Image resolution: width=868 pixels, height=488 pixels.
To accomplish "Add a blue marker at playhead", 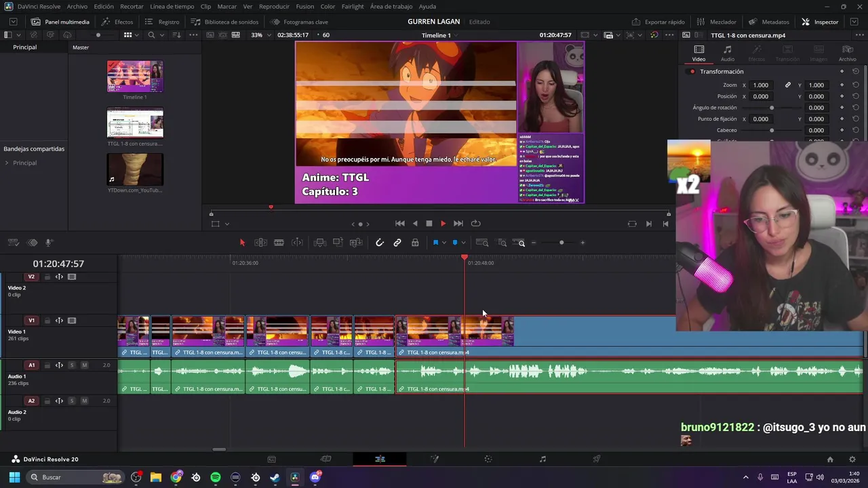I will pos(455,243).
